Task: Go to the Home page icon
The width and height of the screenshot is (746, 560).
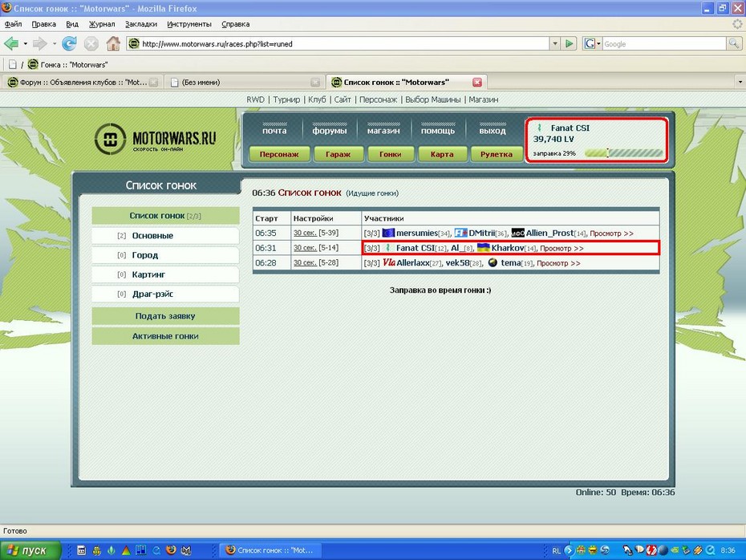Action: coord(113,44)
